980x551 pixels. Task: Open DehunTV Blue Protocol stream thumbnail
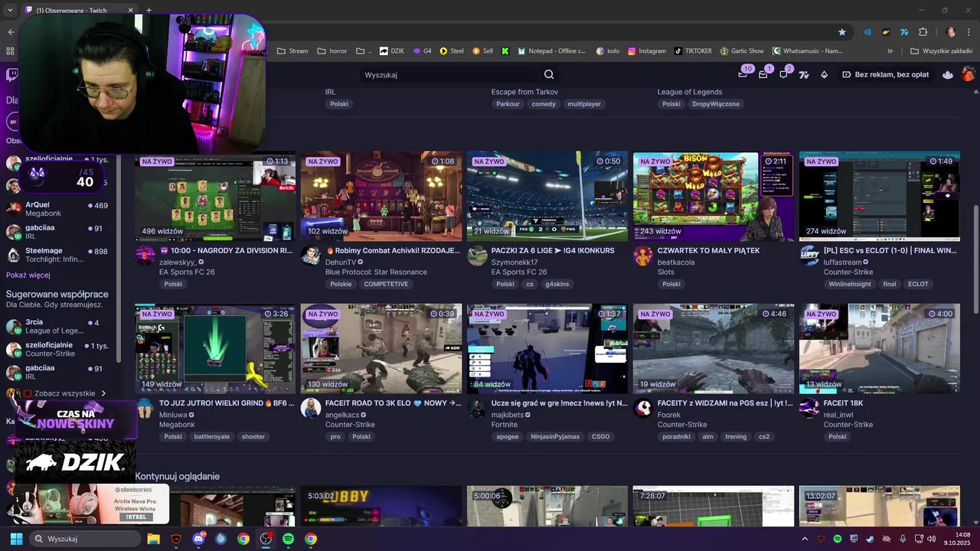[381, 197]
